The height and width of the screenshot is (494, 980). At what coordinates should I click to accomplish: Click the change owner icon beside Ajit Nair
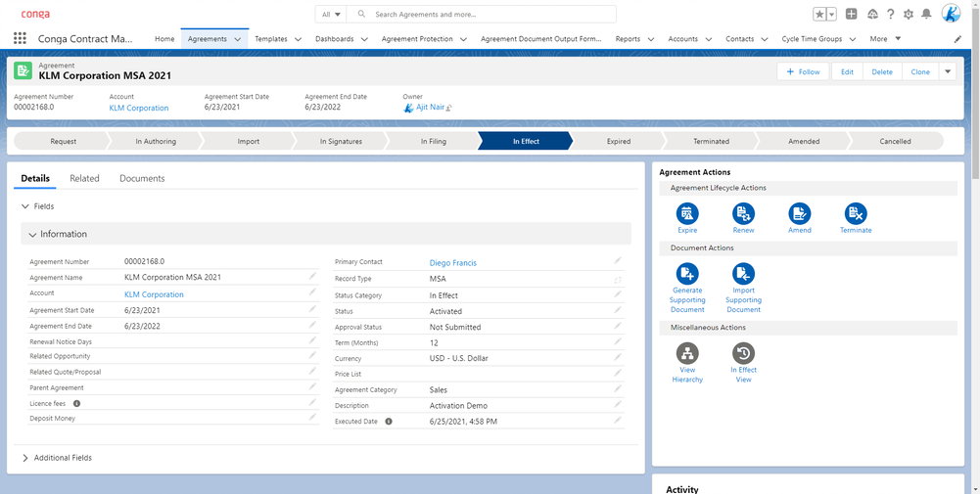pyautogui.click(x=448, y=108)
